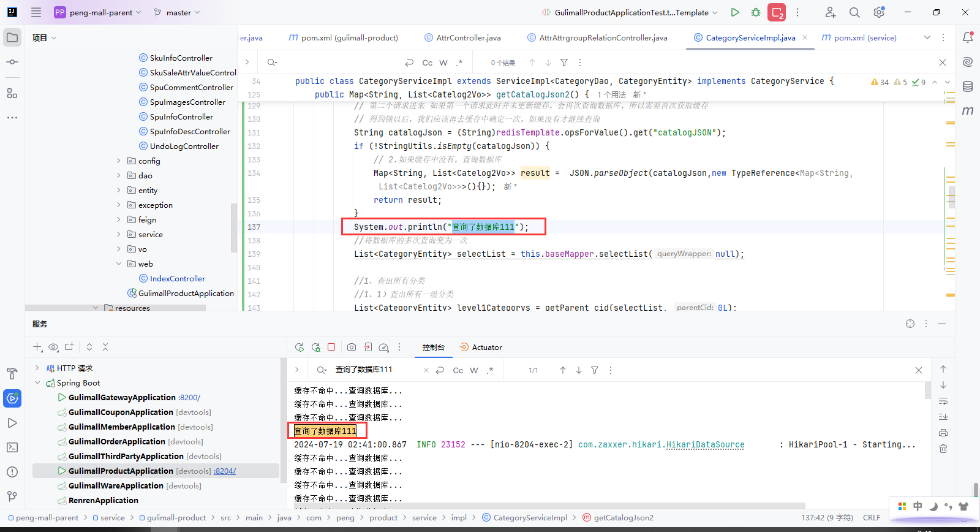The height and width of the screenshot is (532, 980).
Task: Toggle Regex option in the console search
Action: 490,370
